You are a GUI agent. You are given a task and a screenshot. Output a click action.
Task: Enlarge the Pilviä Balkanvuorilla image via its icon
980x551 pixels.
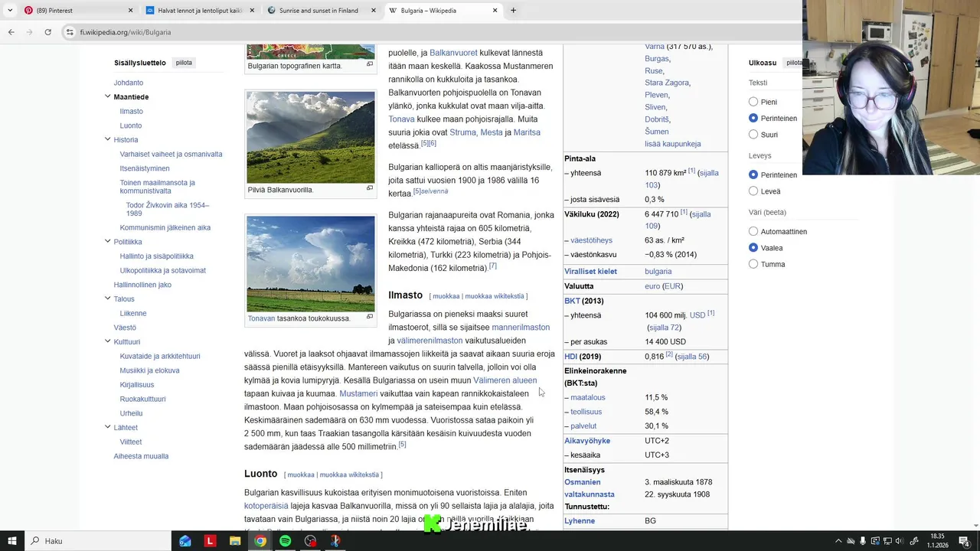[x=369, y=188]
